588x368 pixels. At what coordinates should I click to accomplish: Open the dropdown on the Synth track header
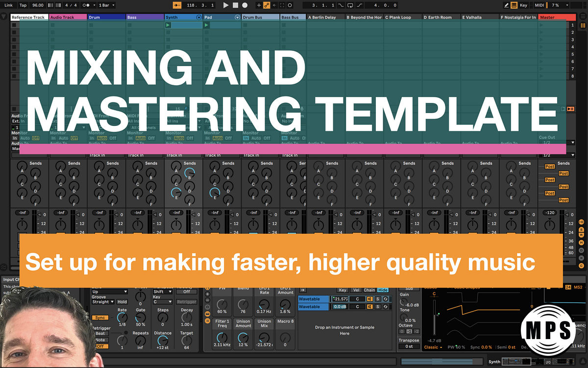199,16
